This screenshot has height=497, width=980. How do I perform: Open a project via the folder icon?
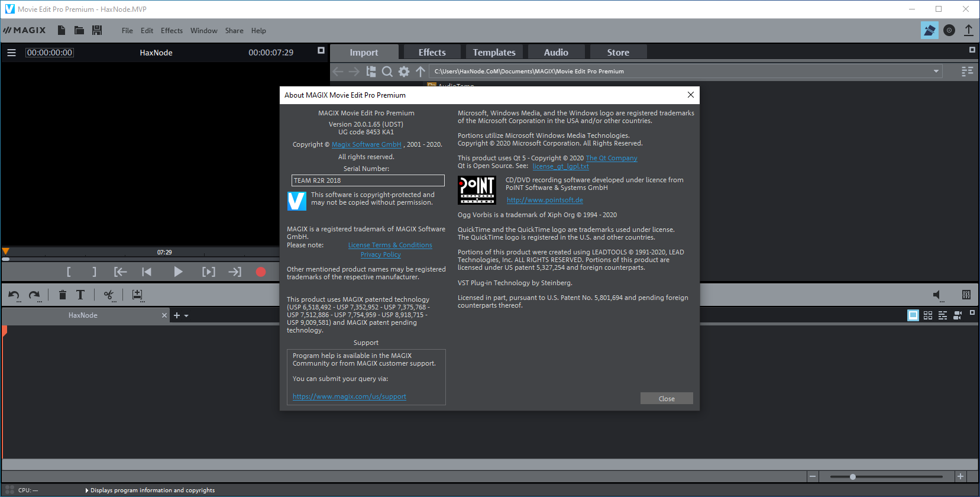pos(79,30)
